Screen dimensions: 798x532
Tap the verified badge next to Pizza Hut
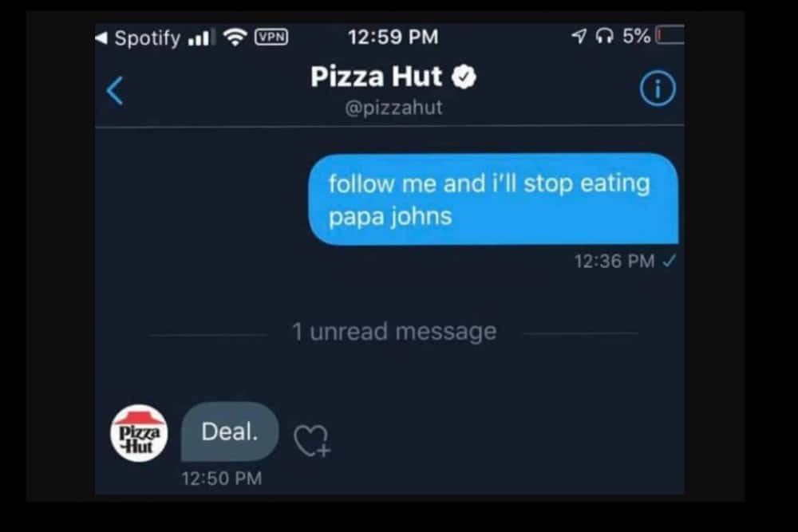(x=464, y=77)
